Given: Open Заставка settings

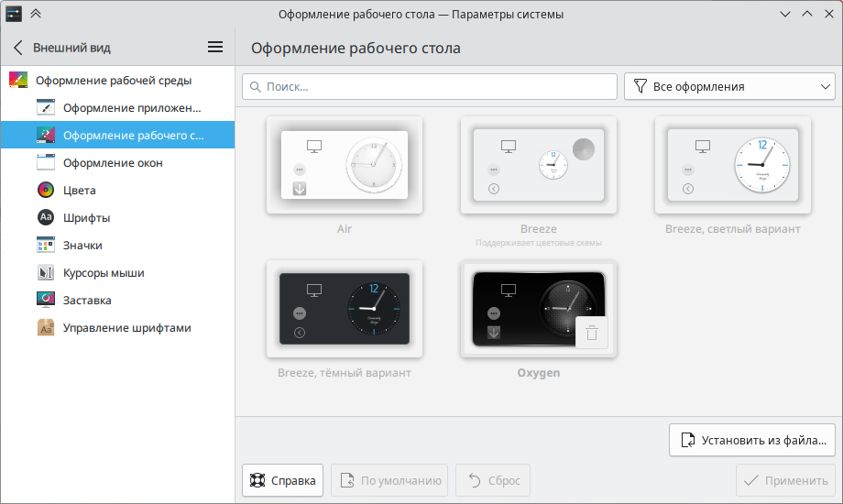Looking at the screenshot, I should pyautogui.click(x=117, y=301).
